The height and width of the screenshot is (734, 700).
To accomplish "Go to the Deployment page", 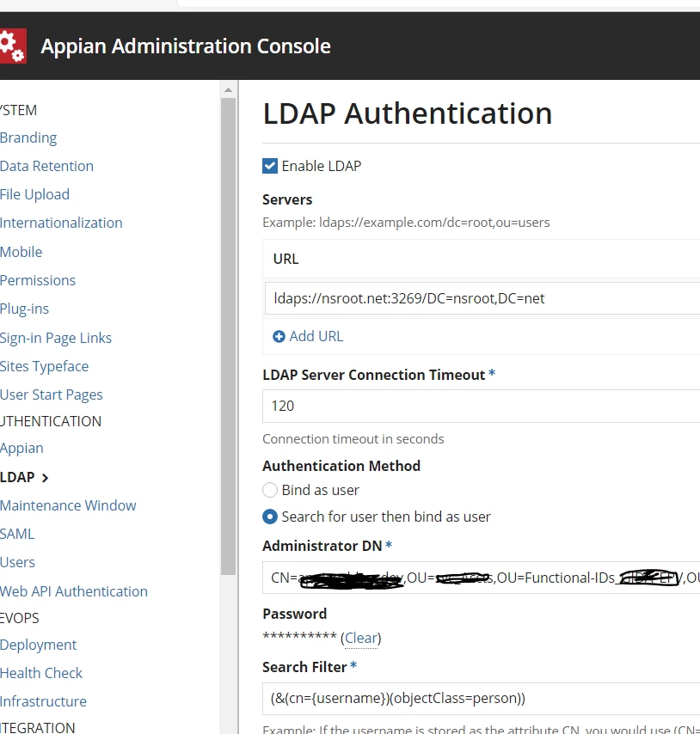I will 38,645.
